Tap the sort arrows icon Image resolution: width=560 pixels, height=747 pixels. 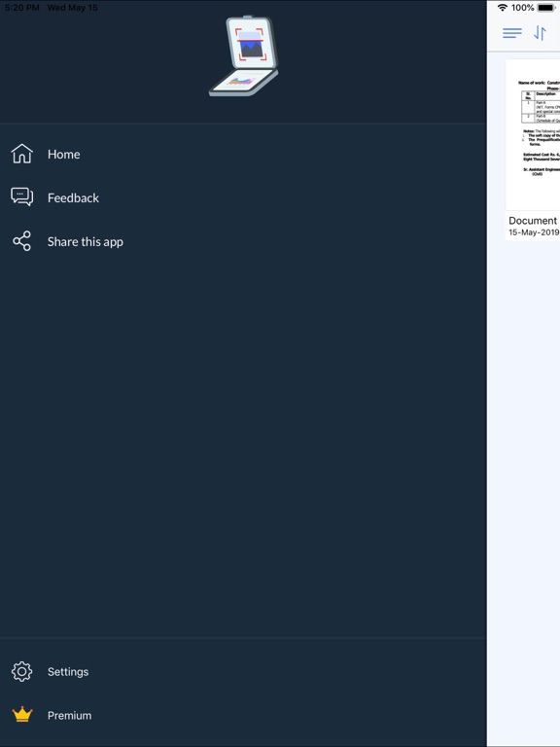(x=540, y=33)
